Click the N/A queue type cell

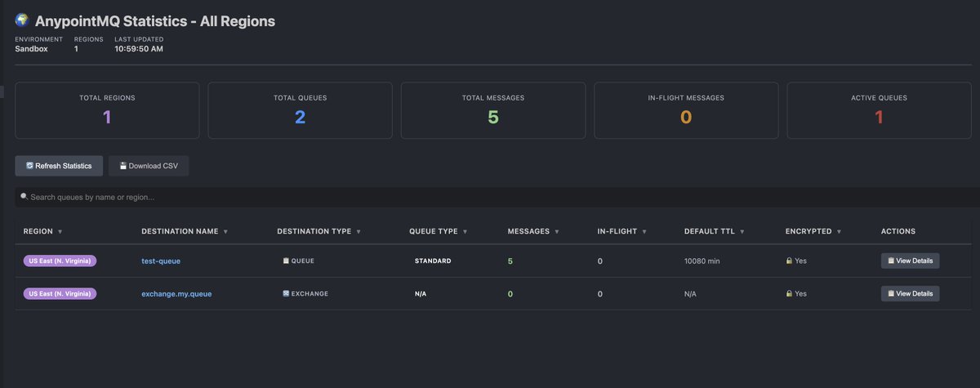[421, 294]
